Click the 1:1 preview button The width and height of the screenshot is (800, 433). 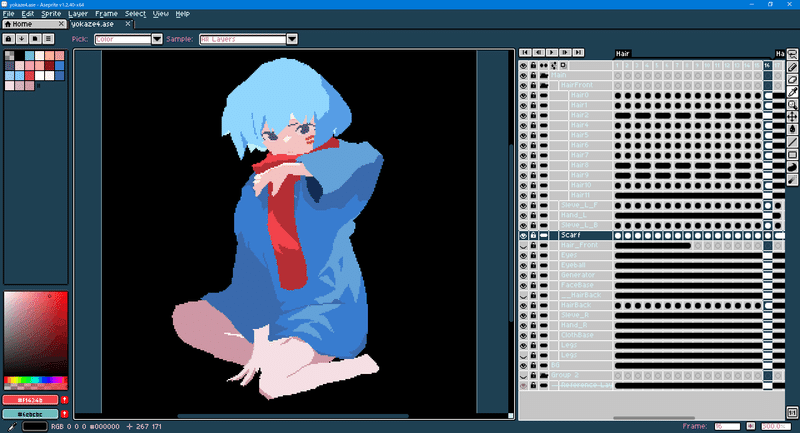click(x=792, y=412)
